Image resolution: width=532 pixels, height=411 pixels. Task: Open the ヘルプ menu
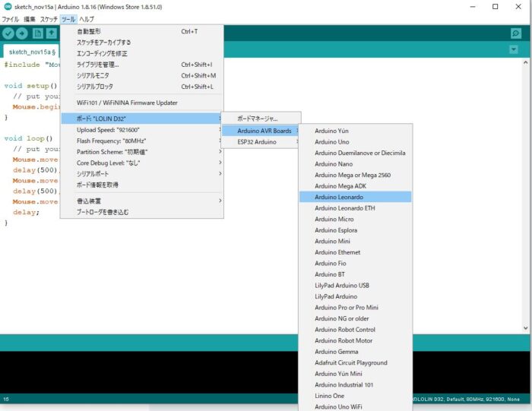[x=87, y=19]
